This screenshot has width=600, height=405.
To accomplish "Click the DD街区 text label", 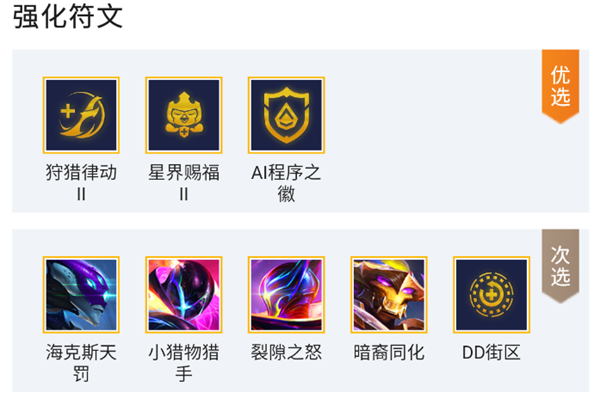I will click(491, 352).
